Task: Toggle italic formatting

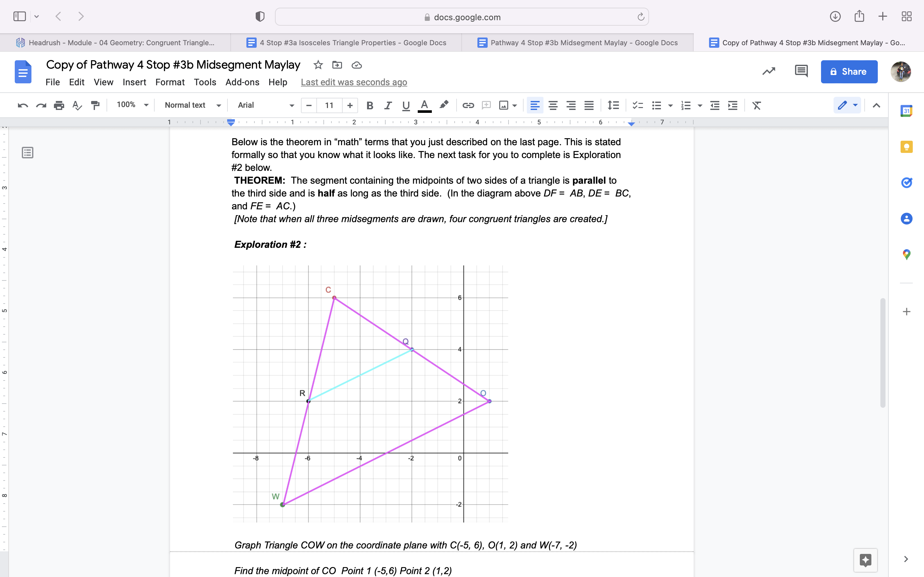Action: click(388, 105)
